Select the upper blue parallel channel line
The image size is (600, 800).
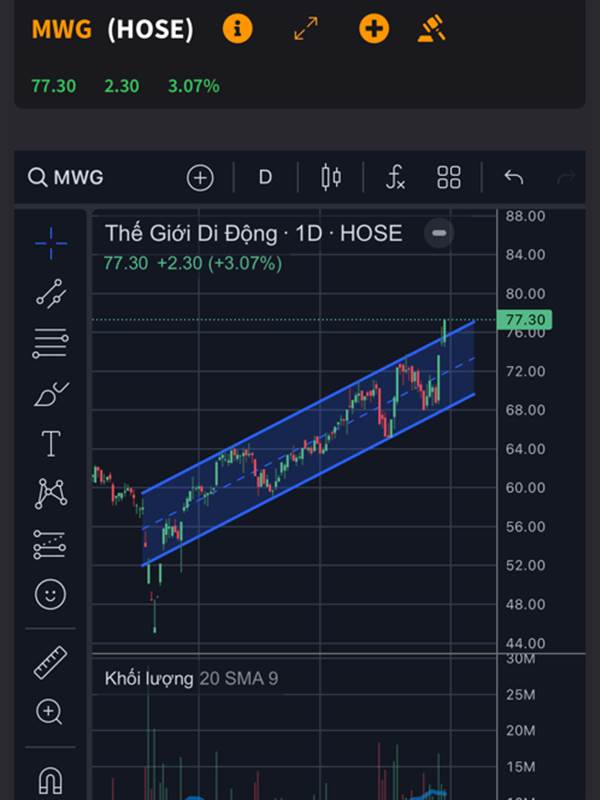pyautogui.click(x=309, y=407)
